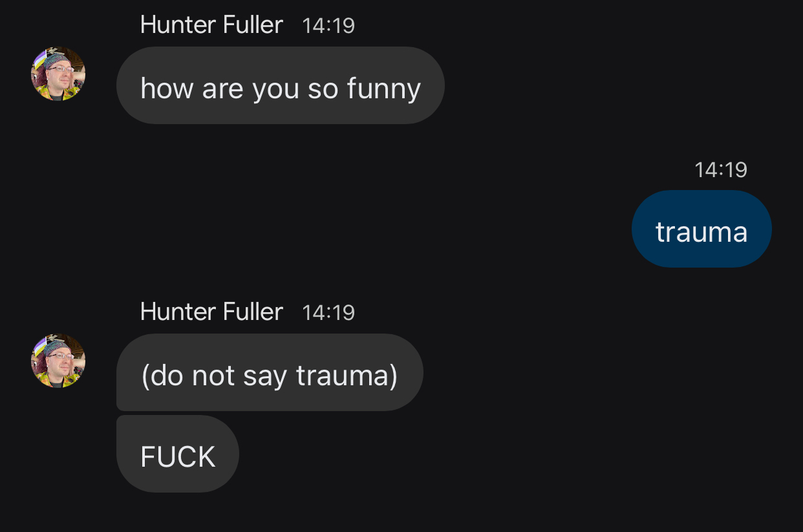This screenshot has height=532, width=803.
Task: Click the 14:19 timestamp above "(do not say trauma)"
Action: [328, 313]
